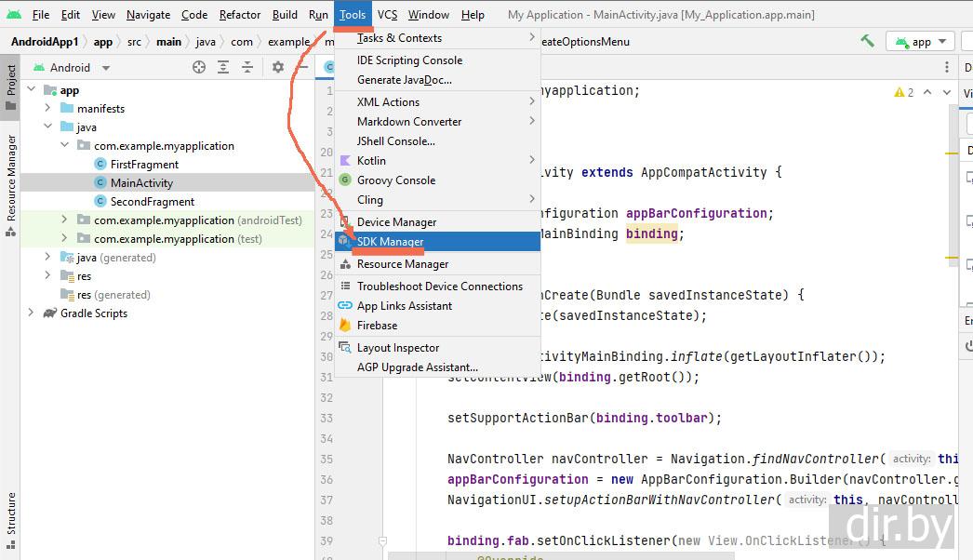Image resolution: width=973 pixels, height=560 pixels.
Task: Open the Resource Manager side tab
Action: click(x=11, y=177)
